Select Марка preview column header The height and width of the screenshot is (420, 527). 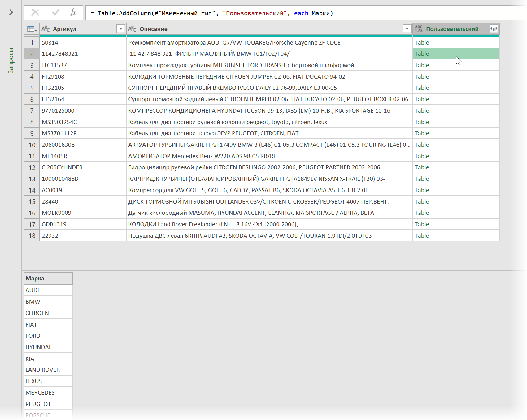(x=48, y=279)
